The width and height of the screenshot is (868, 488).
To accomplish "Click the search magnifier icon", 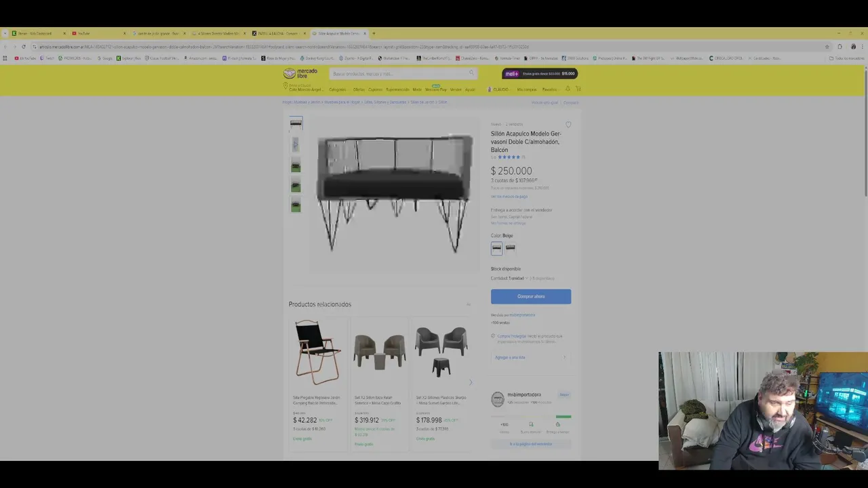I will click(x=471, y=73).
